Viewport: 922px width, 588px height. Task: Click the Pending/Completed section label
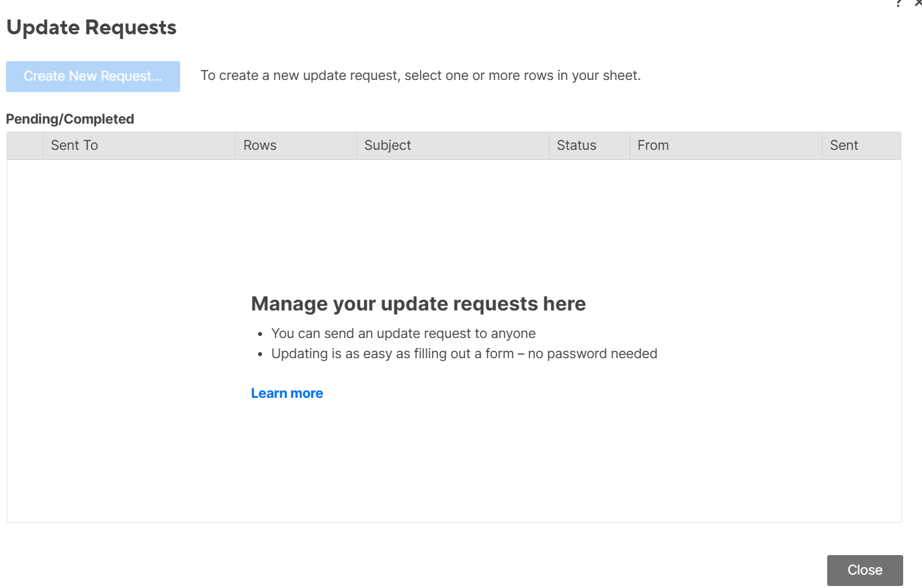[70, 119]
